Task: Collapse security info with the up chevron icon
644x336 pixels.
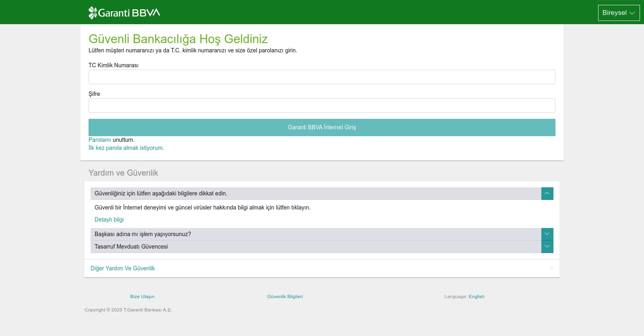Action: [547, 193]
